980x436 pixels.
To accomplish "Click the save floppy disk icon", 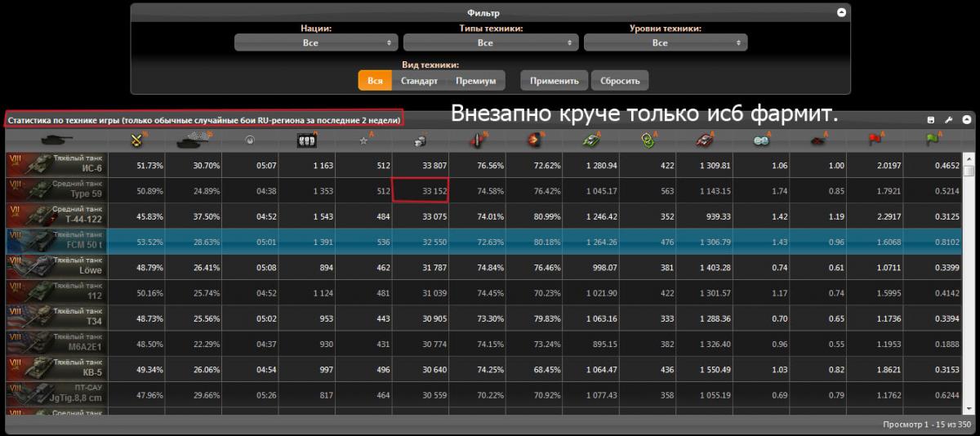I will pyautogui.click(x=931, y=119).
